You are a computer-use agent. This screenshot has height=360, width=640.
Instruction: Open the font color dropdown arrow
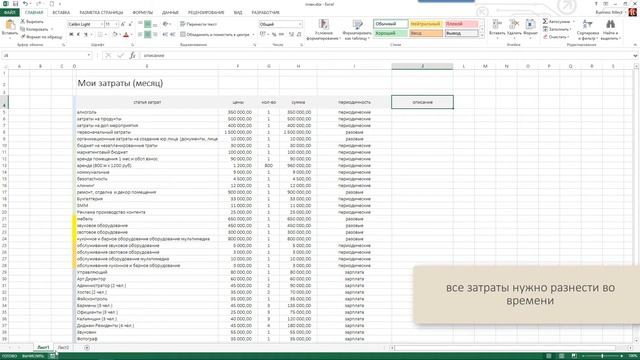(x=131, y=35)
